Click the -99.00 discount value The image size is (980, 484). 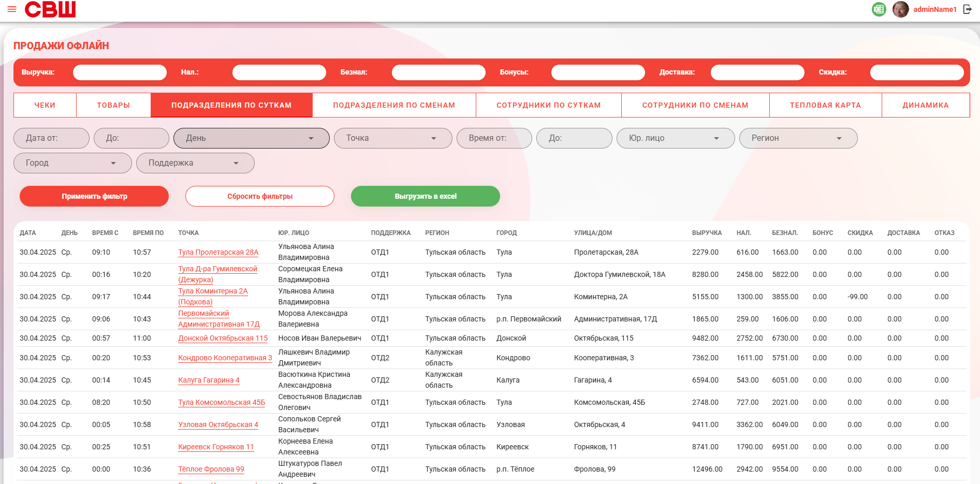pyautogui.click(x=858, y=297)
